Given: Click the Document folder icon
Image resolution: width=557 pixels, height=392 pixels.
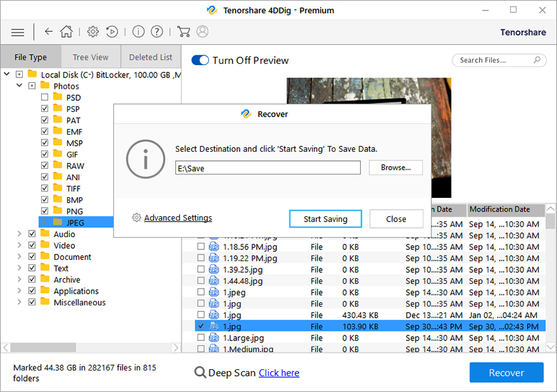Looking at the screenshot, I should pos(45,257).
